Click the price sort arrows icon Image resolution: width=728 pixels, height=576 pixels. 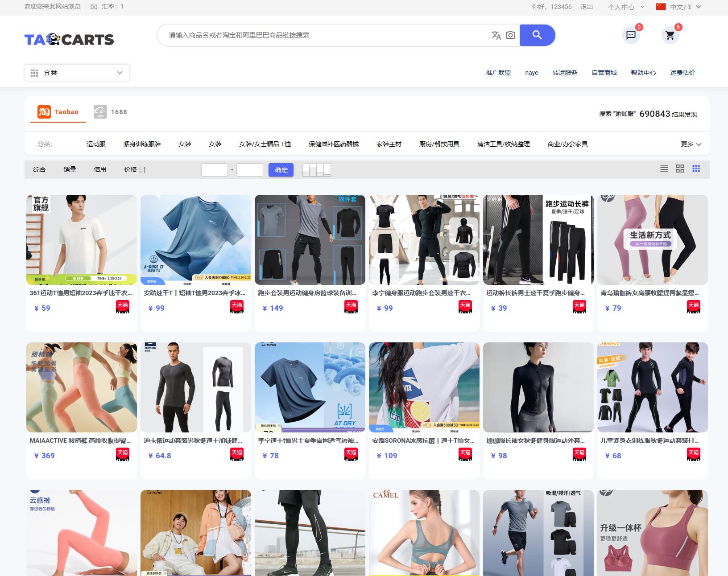pyautogui.click(x=142, y=169)
